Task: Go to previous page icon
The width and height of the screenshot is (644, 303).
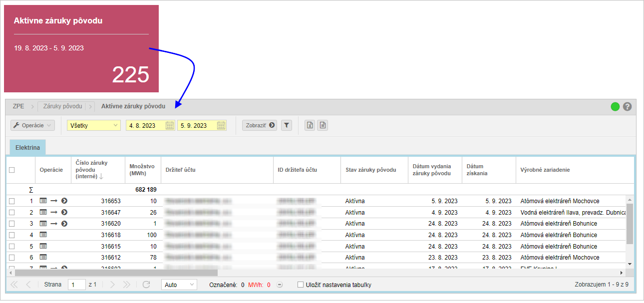Action: [x=28, y=285]
